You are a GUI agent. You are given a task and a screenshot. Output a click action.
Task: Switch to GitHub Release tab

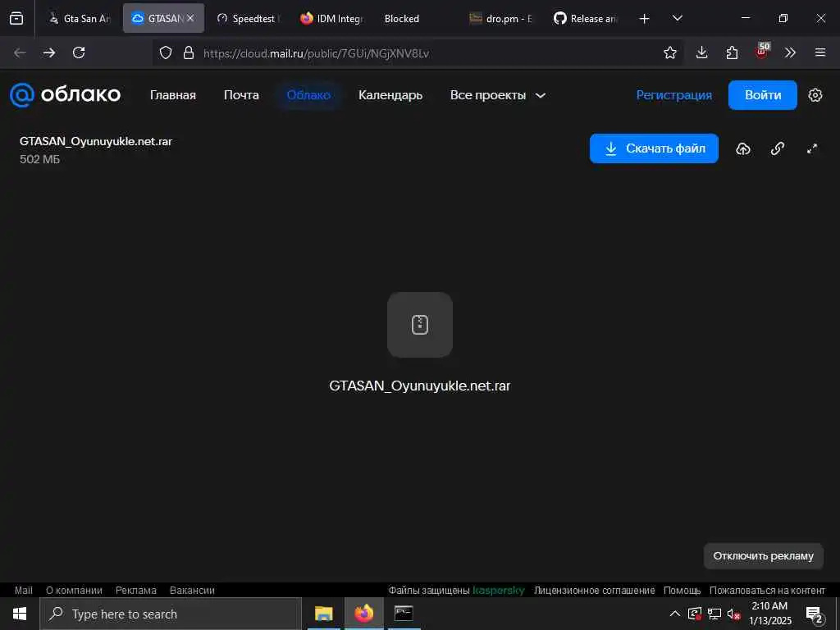pos(586,18)
